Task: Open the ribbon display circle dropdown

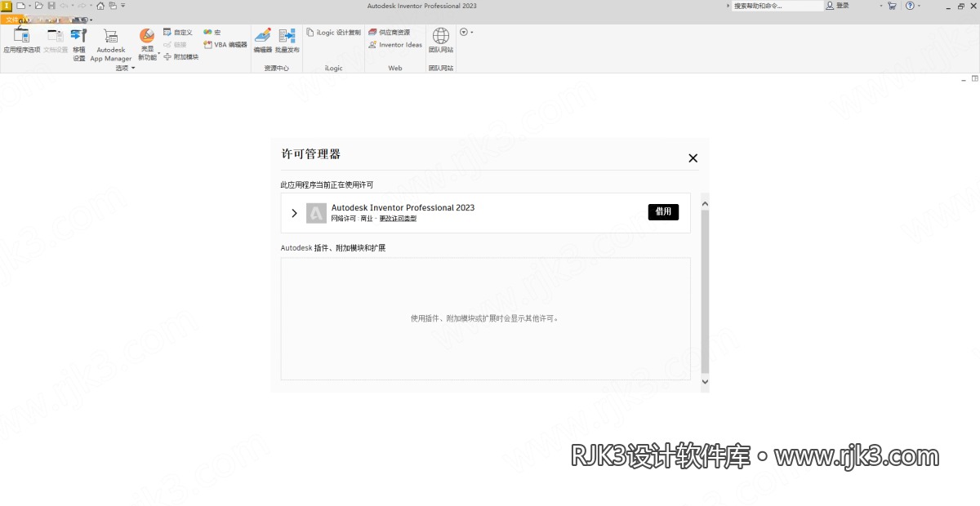Action: (x=465, y=33)
